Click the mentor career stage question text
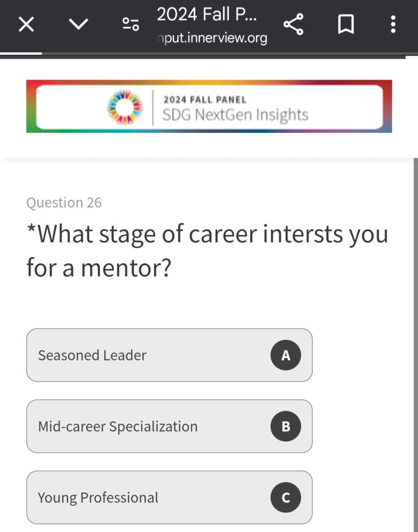This screenshot has width=418, height=532. 207,251
